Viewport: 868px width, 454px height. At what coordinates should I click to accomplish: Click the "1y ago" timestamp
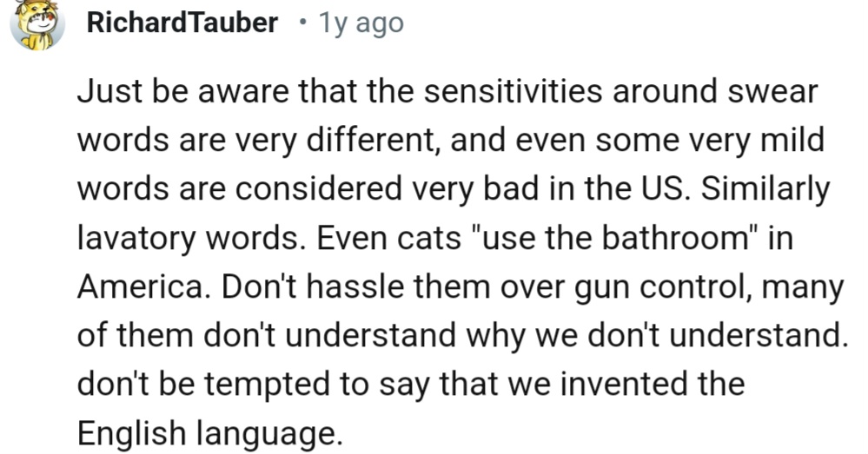361,23
